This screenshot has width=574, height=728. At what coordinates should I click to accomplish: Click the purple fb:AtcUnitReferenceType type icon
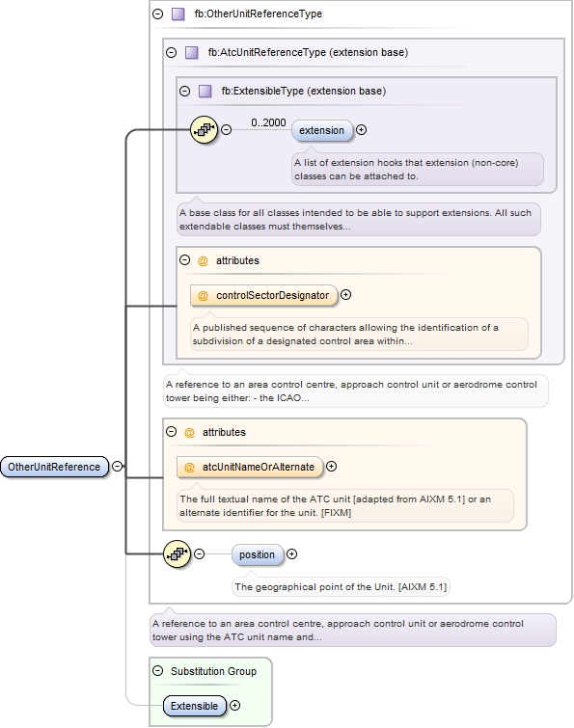tap(192, 52)
